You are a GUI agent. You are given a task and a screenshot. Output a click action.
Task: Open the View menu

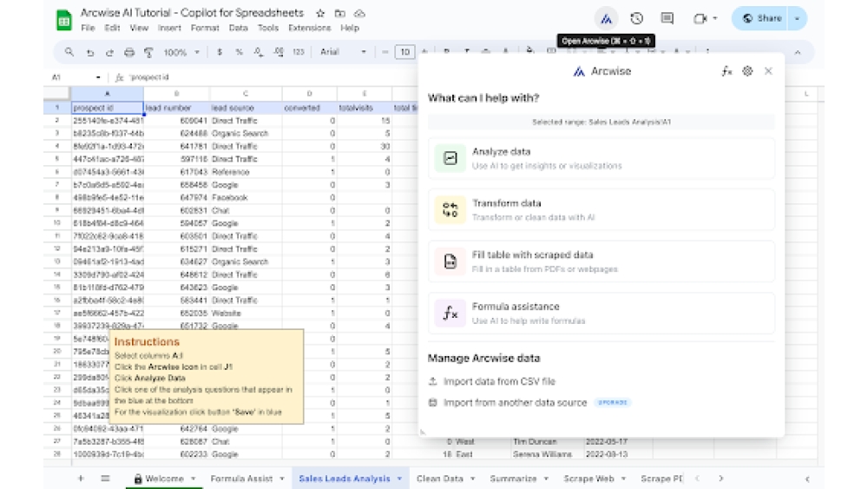pos(139,28)
